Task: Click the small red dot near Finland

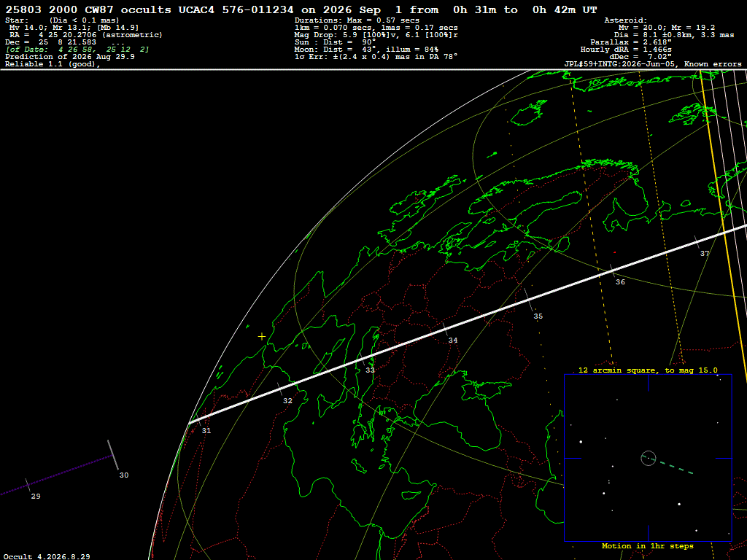Action: tap(614, 252)
